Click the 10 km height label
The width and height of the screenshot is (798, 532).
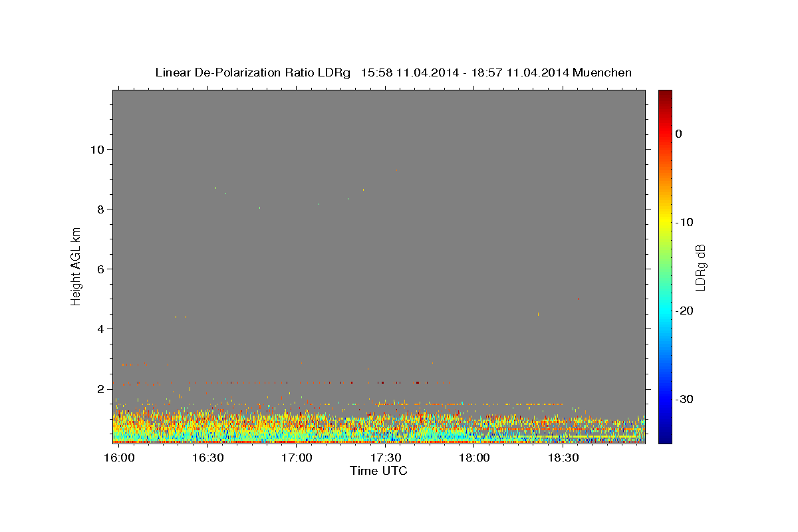coord(96,149)
